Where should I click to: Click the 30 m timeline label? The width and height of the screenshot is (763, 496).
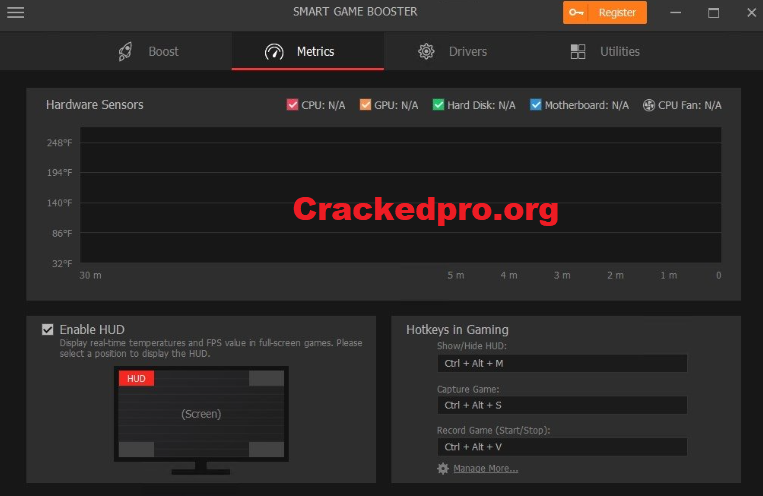91,276
